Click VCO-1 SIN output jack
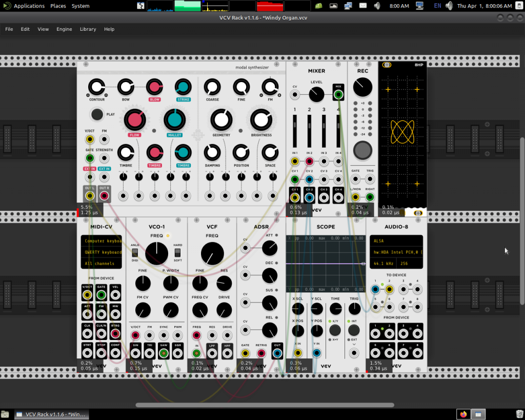The image size is (525, 420). click(x=135, y=353)
